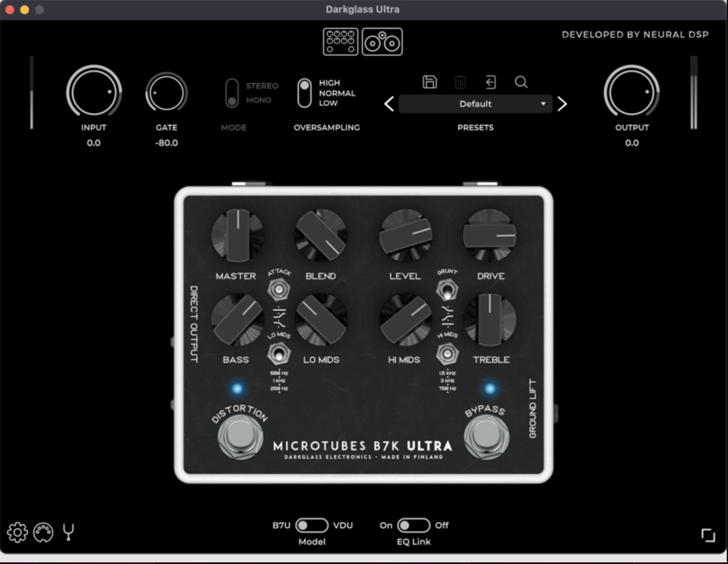Open the cabinet view icon
This screenshot has height=564, width=728.
tap(382, 42)
